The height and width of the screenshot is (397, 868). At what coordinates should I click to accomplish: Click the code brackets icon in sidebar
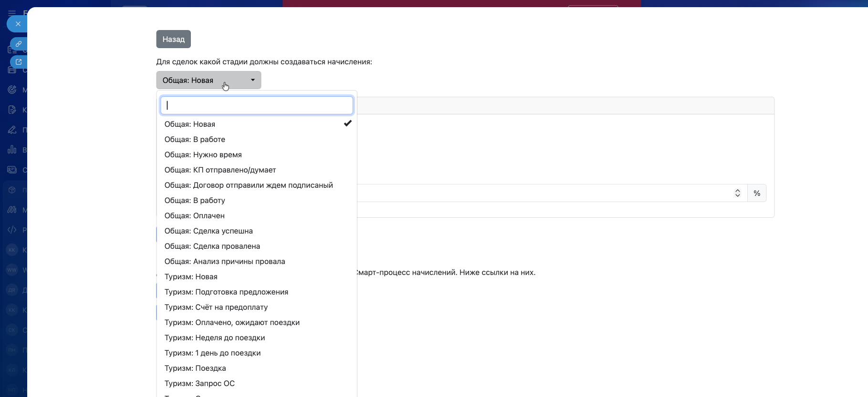12,230
